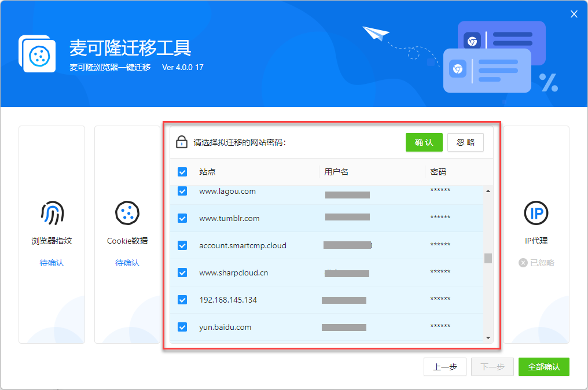Select the www.sharpcloud.cn site text
The image size is (588, 390).
(x=234, y=273)
